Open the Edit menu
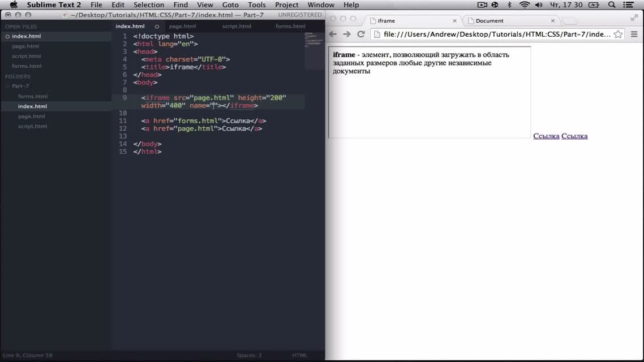The image size is (644, 362). click(x=118, y=5)
